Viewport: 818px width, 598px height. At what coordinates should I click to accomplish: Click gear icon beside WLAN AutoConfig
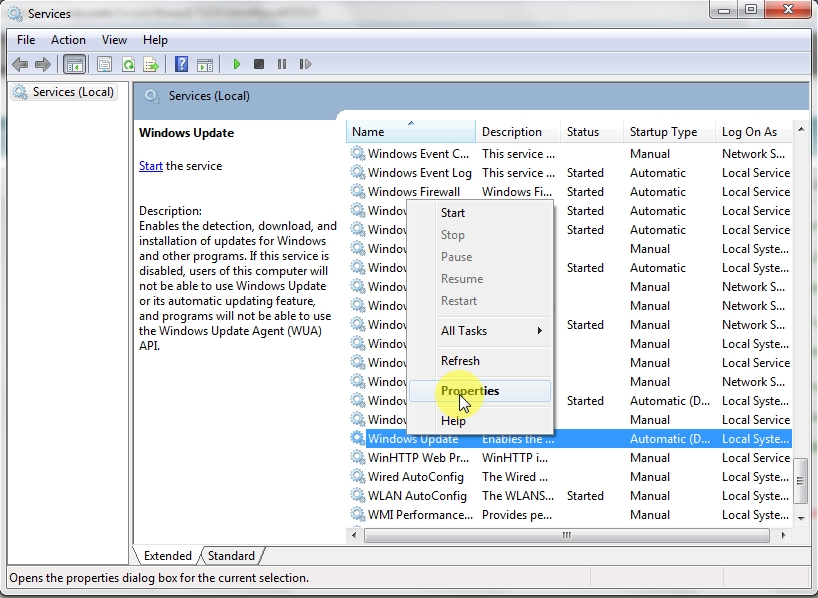357,496
